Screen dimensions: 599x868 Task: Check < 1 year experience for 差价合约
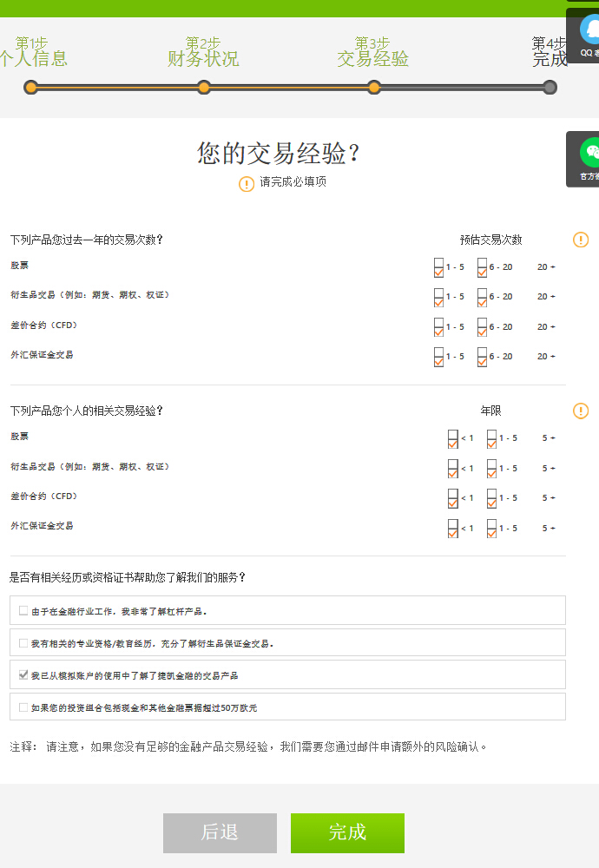click(x=453, y=499)
